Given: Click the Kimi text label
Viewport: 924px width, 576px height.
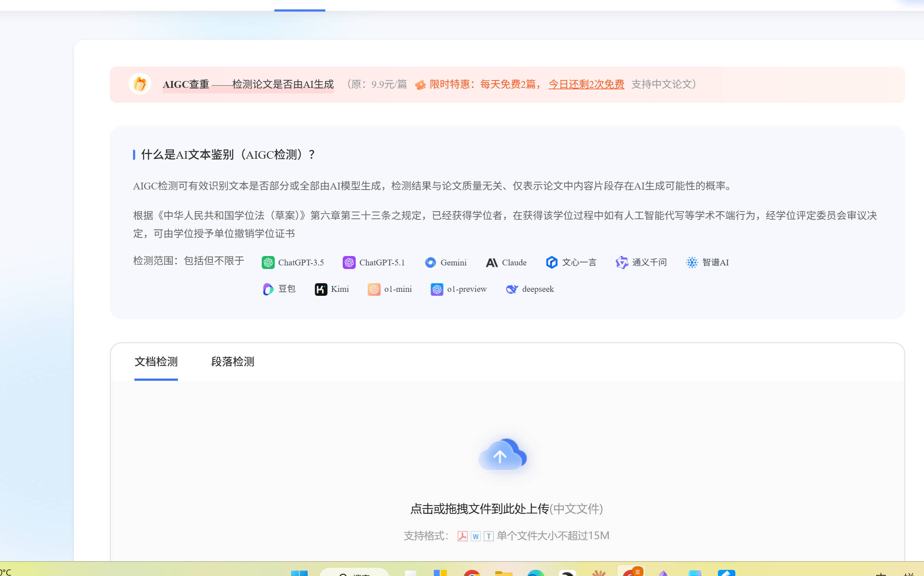Looking at the screenshot, I should tap(340, 289).
